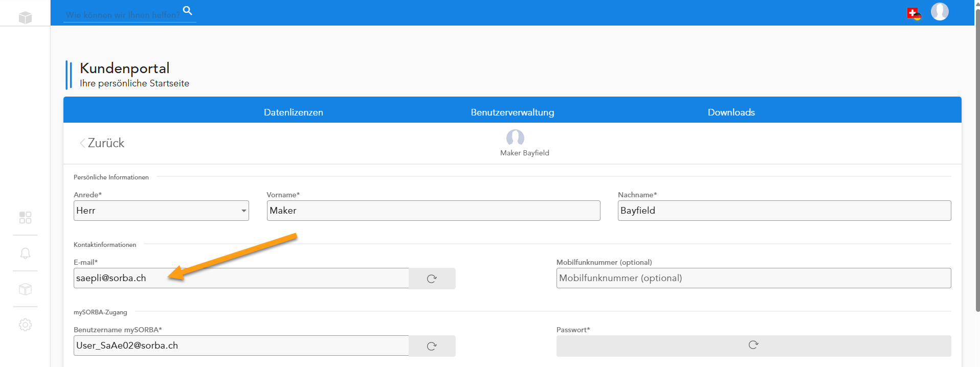This screenshot has height=367, width=980.
Task: Open the dashboard grid icon in sidebar
Action: (25, 218)
